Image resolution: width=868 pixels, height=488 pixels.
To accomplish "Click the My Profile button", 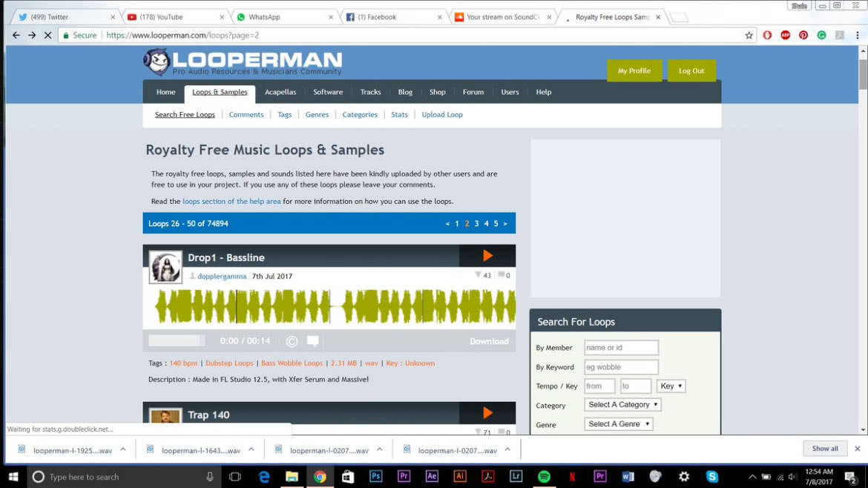I will 634,70.
